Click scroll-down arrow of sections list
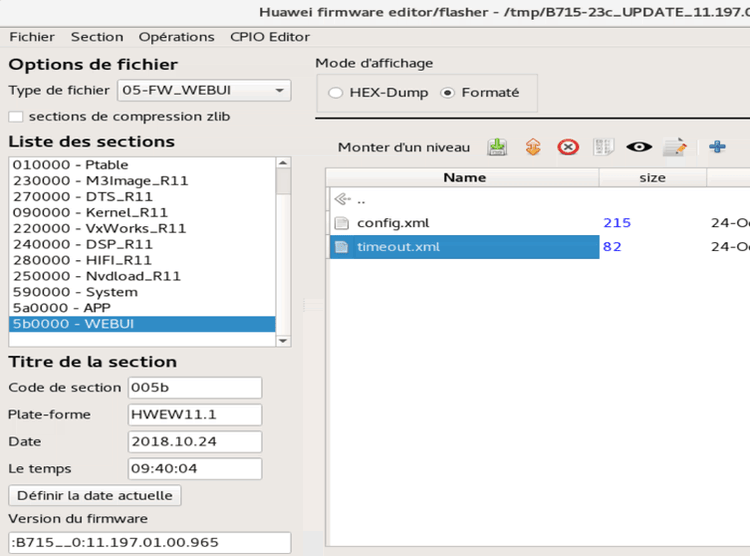This screenshot has width=750, height=556. point(283,341)
